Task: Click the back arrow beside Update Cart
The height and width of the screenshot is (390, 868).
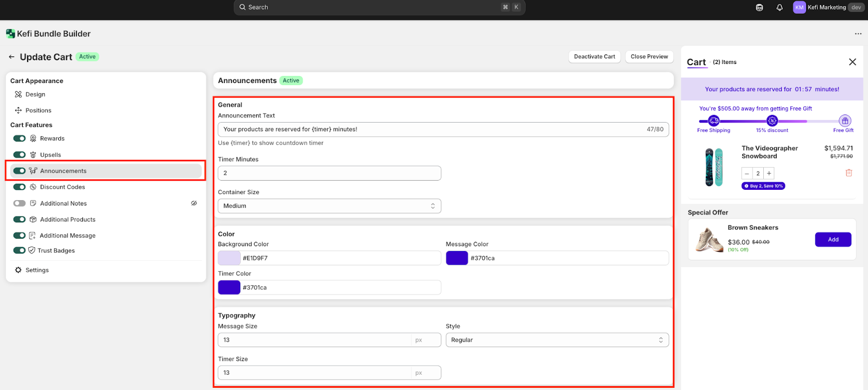Action: pyautogui.click(x=11, y=57)
